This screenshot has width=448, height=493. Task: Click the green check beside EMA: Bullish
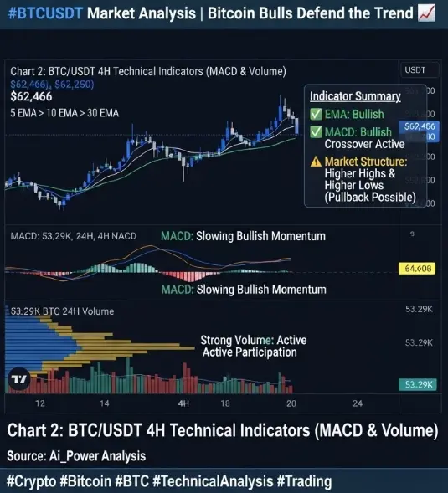(316, 114)
